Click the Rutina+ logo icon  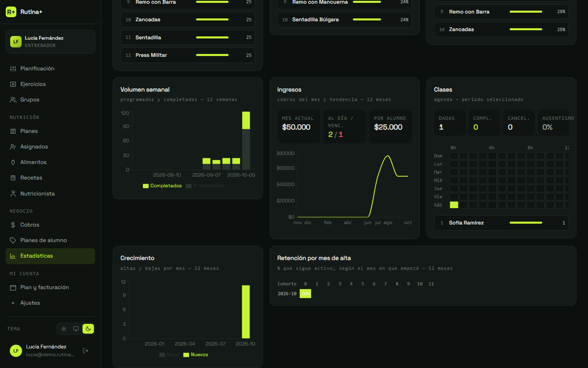click(x=11, y=12)
